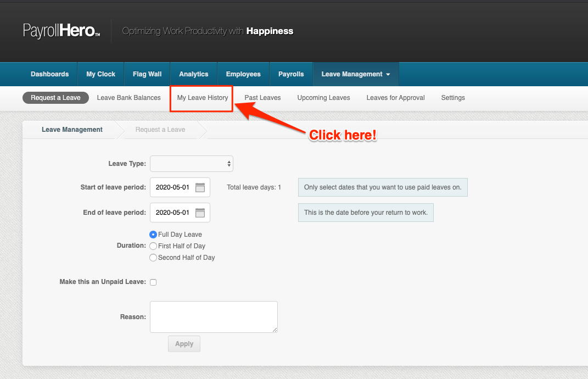Open Leave Management Settings
The width and height of the screenshot is (588, 379).
(453, 98)
